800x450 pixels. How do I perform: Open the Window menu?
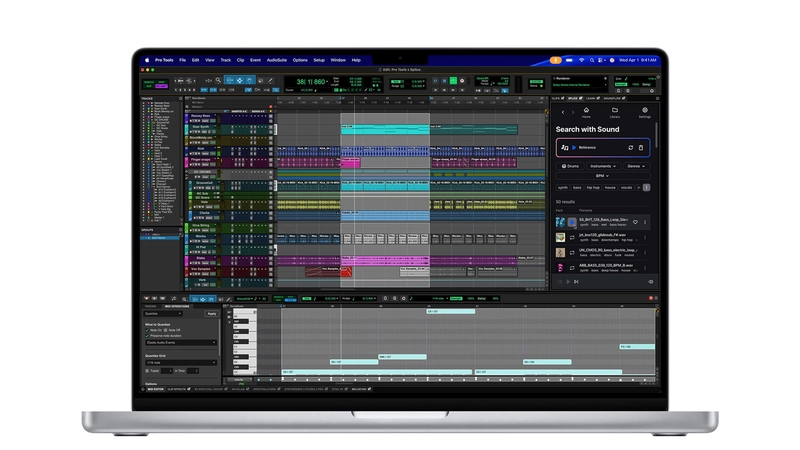click(338, 60)
